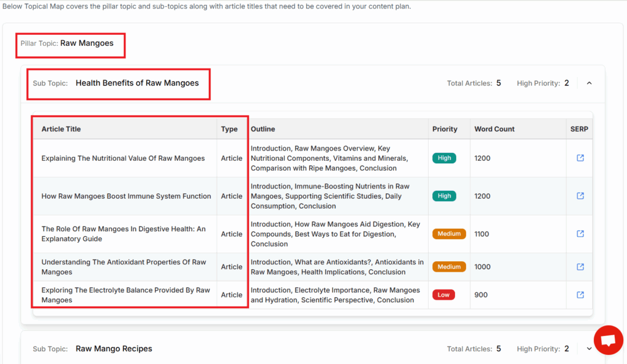Open SERP link for Antioxidant Properties article
The width and height of the screenshot is (627, 364).
580,267
